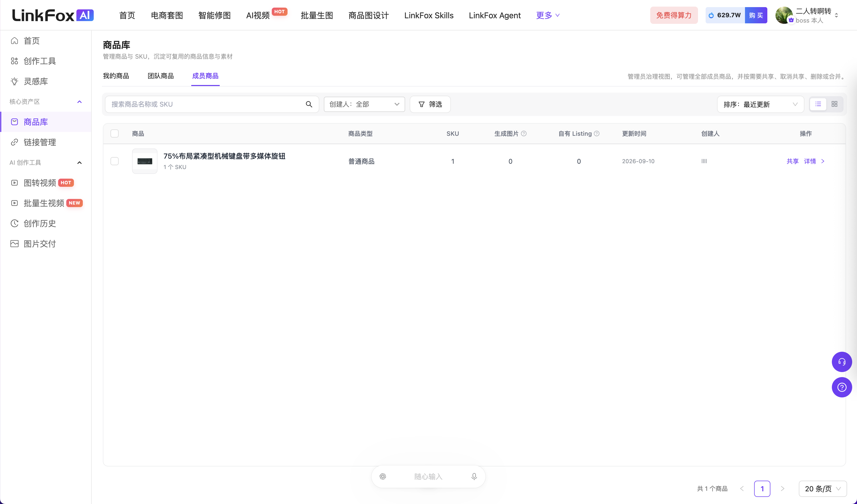The height and width of the screenshot is (504, 857).
Task: Open 电商套图 in top navigation
Action: coord(167,15)
